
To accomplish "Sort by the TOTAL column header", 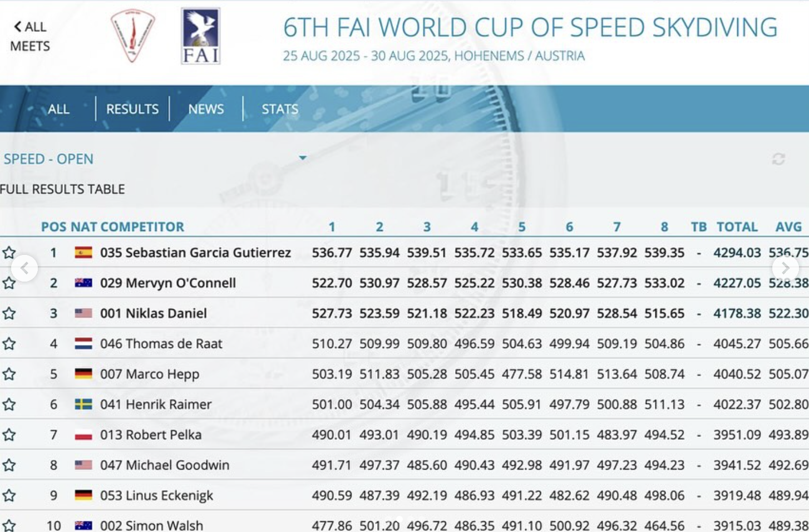I will pyautogui.click(x=737, y=227).
